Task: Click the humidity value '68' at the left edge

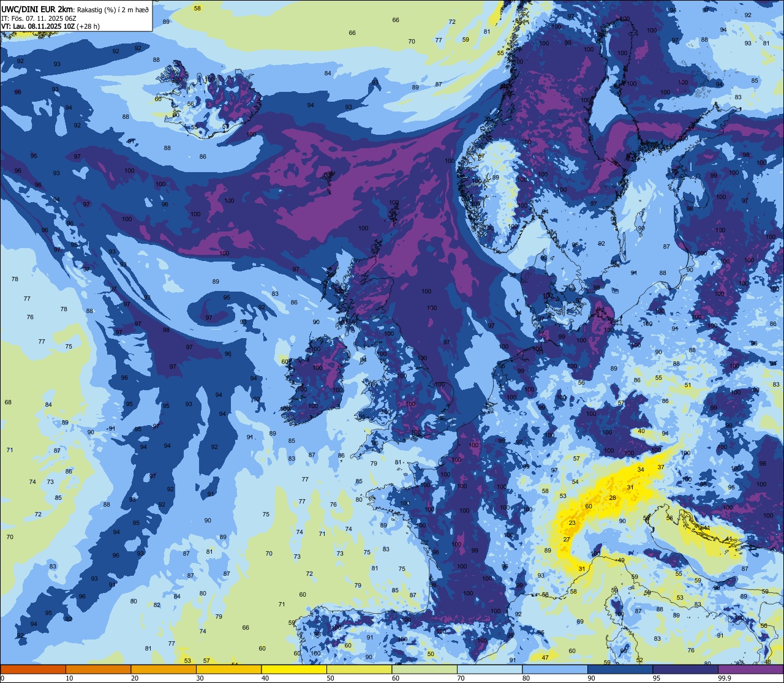Action: point(8,402)
